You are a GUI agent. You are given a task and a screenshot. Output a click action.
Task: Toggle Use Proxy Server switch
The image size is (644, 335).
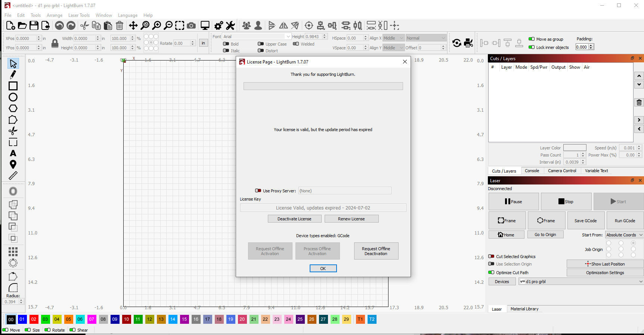click(258, 190)
